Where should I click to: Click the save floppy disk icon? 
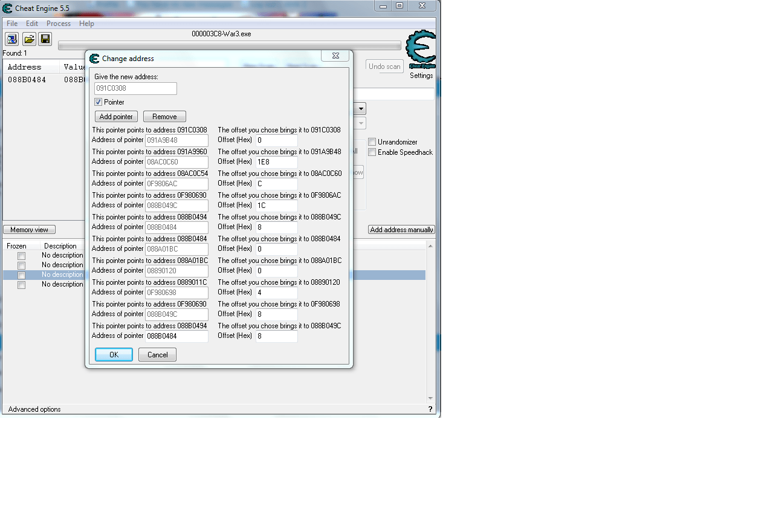tap(45, 39)
